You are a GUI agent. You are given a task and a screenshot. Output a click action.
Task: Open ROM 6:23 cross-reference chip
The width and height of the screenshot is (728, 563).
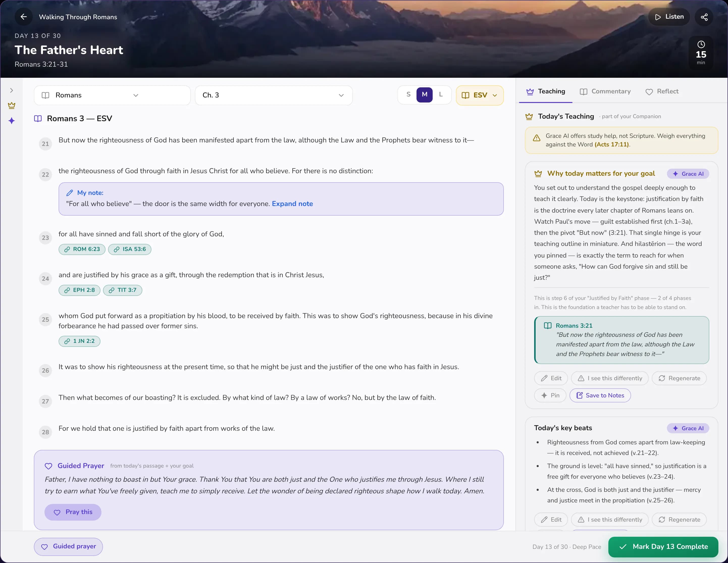(82, 249)
